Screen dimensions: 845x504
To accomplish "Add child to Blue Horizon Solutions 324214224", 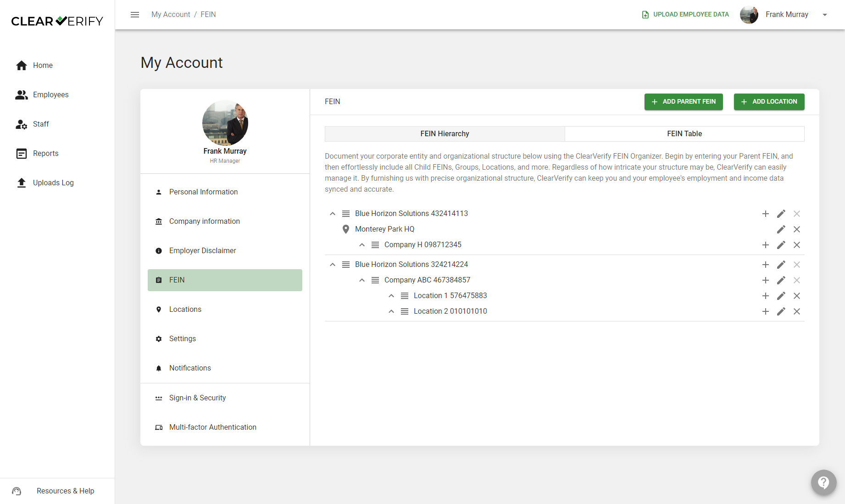I will tap(766, 265).
